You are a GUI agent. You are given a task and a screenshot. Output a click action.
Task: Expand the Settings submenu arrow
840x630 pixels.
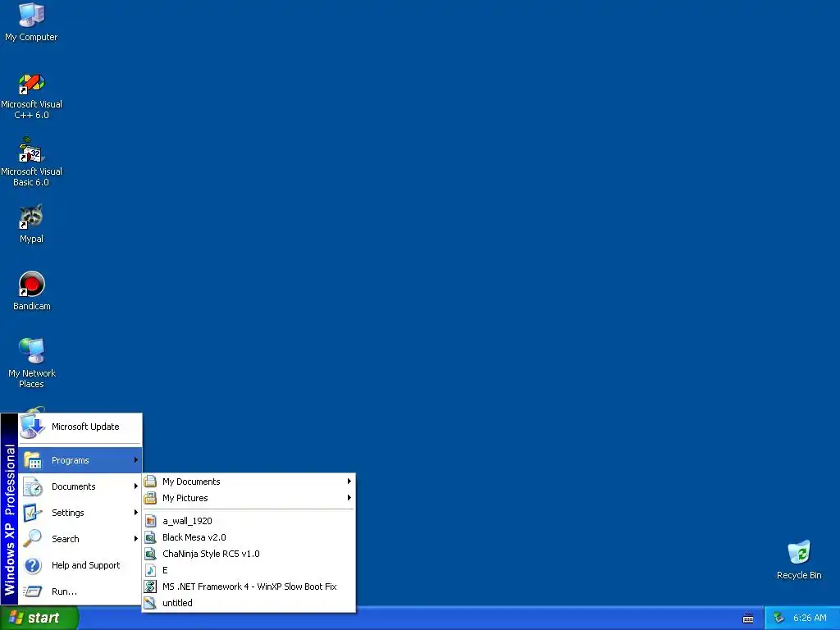pos(136,513)
